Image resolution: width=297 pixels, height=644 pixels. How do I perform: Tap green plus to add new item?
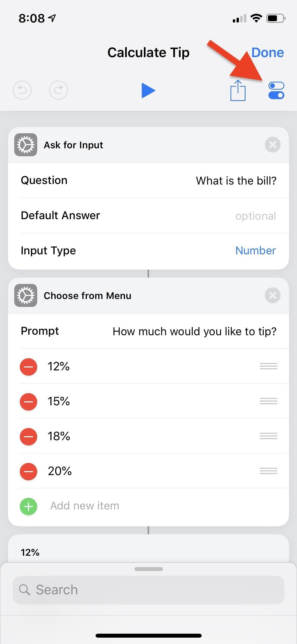[x=29, y=506]
